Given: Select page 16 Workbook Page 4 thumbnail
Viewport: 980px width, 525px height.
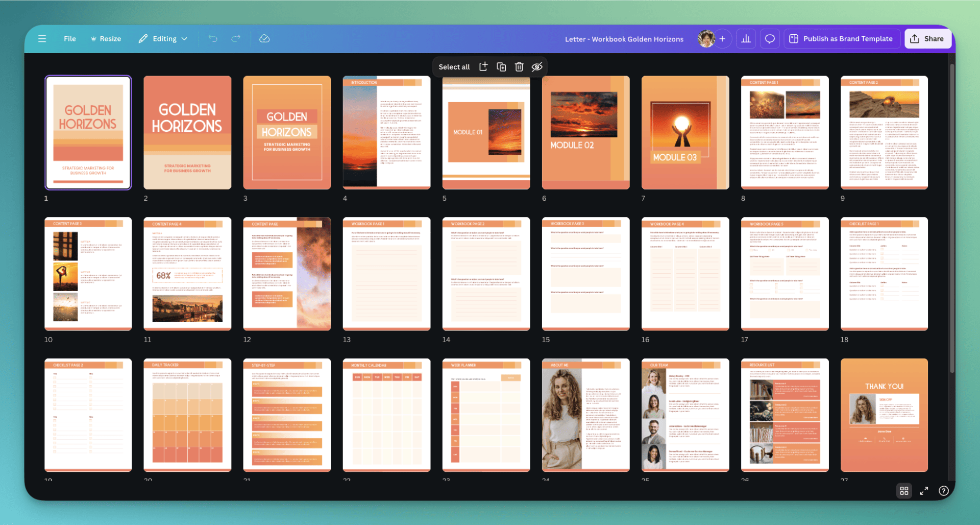Looking at the screenshot, I should [685, 274].
